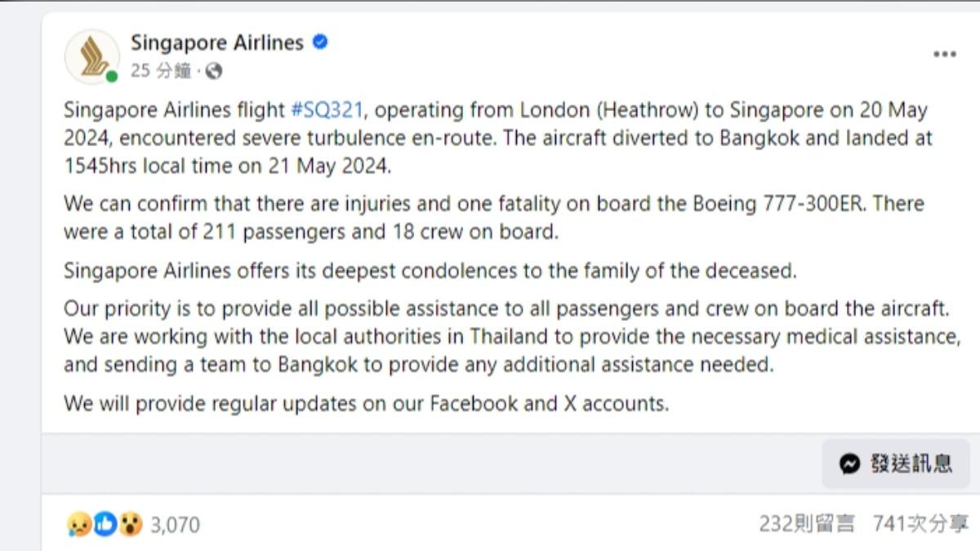Click the Singapore Airlines profile picture
The height and width of the screenshot is (551, 980).
(x=91, y=56)
